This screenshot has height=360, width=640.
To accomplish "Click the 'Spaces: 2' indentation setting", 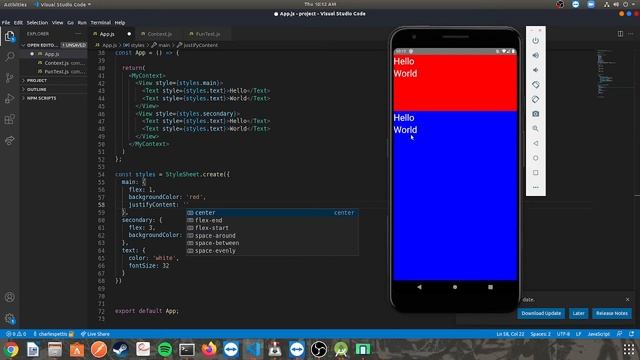I will pos(540,334).
